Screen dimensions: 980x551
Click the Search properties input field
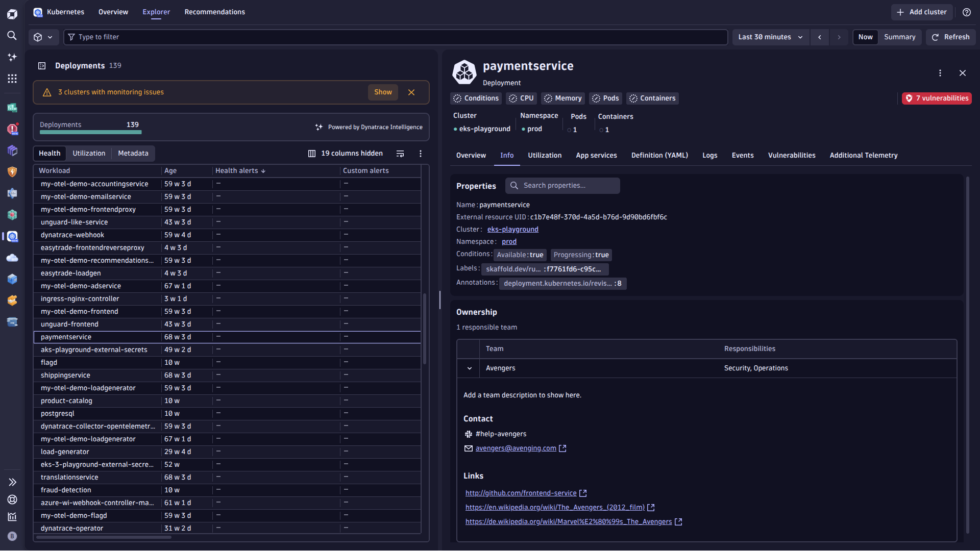coord(562,185)
